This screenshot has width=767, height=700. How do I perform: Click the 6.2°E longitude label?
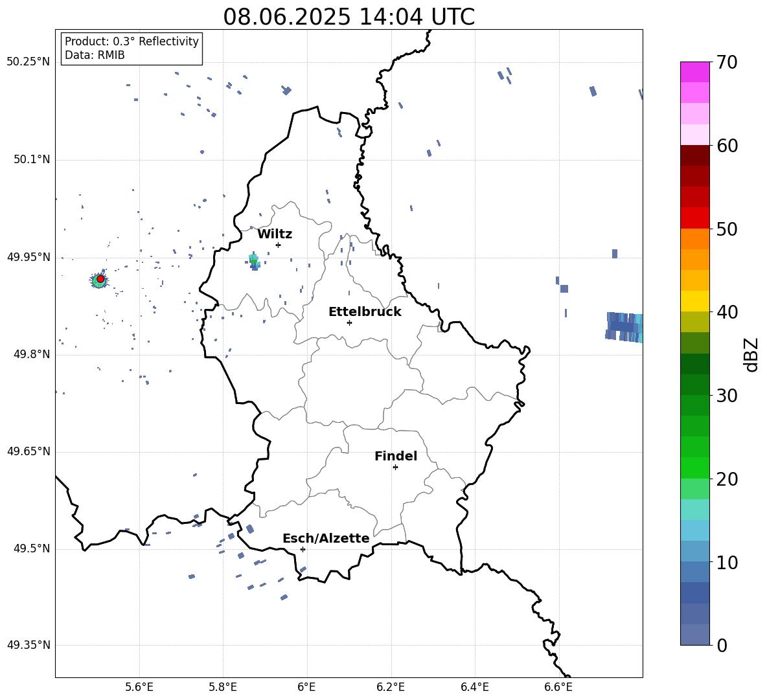coord(391,687)
